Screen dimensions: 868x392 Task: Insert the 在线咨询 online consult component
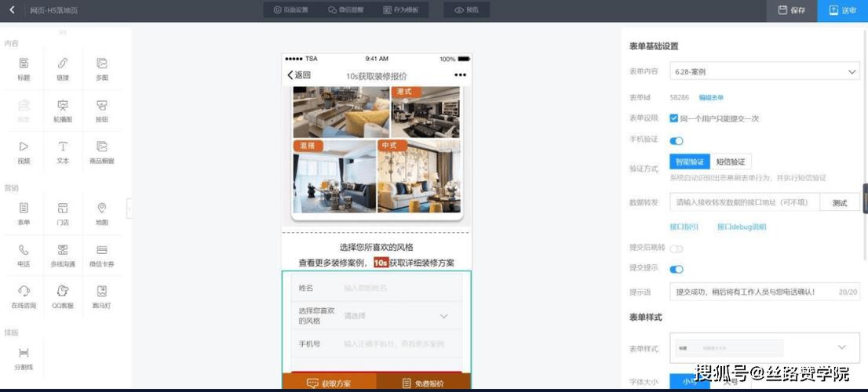coord(24,297)
